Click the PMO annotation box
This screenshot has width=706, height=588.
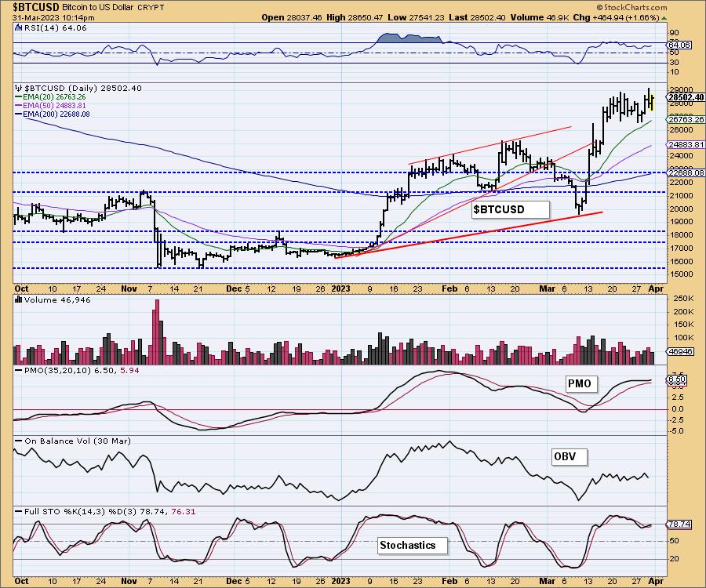pos(580,383)
